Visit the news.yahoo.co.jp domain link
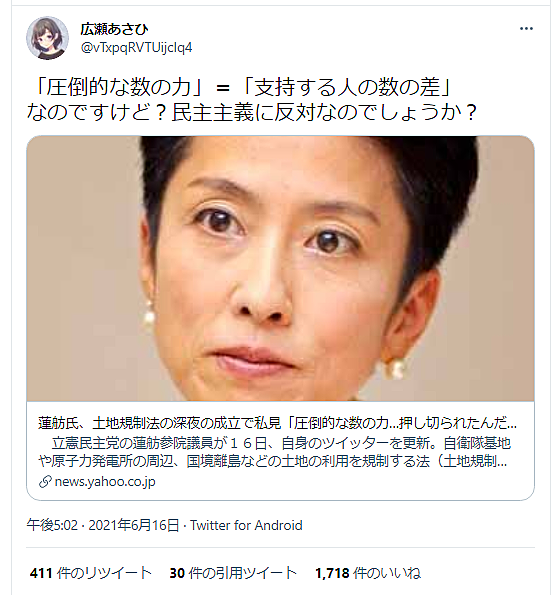The height and width of the screenshot is (595, 555). 105,482
